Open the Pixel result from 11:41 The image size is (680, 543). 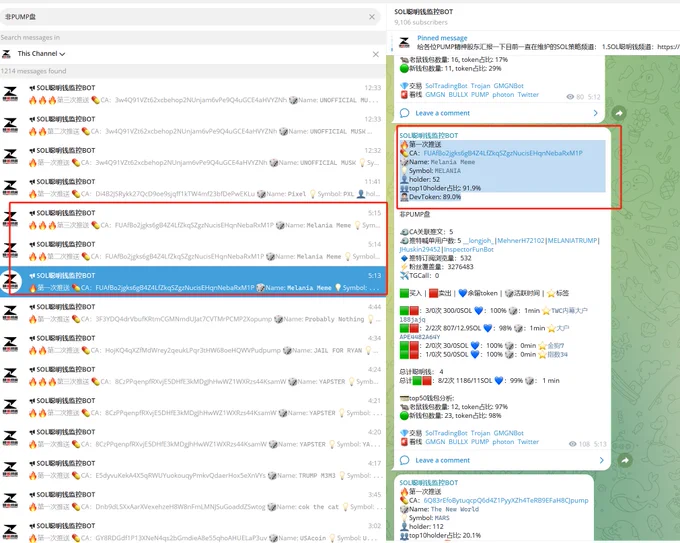(x=193, y=188)
